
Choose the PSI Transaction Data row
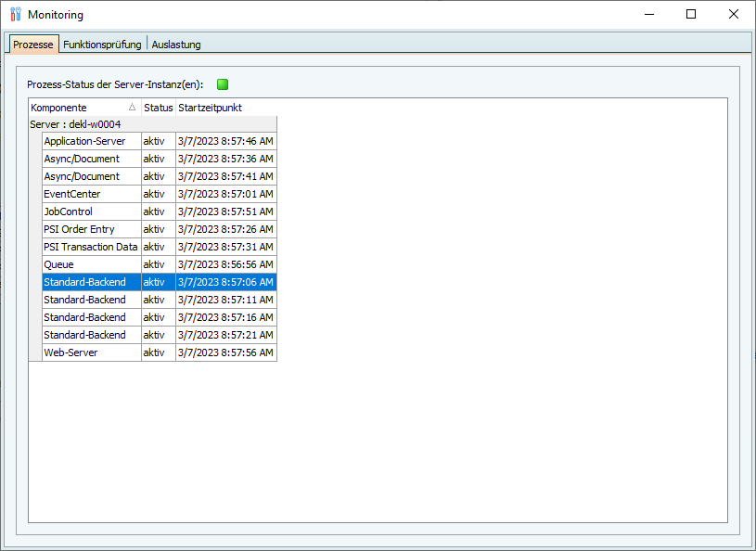(x=90, y=247)
